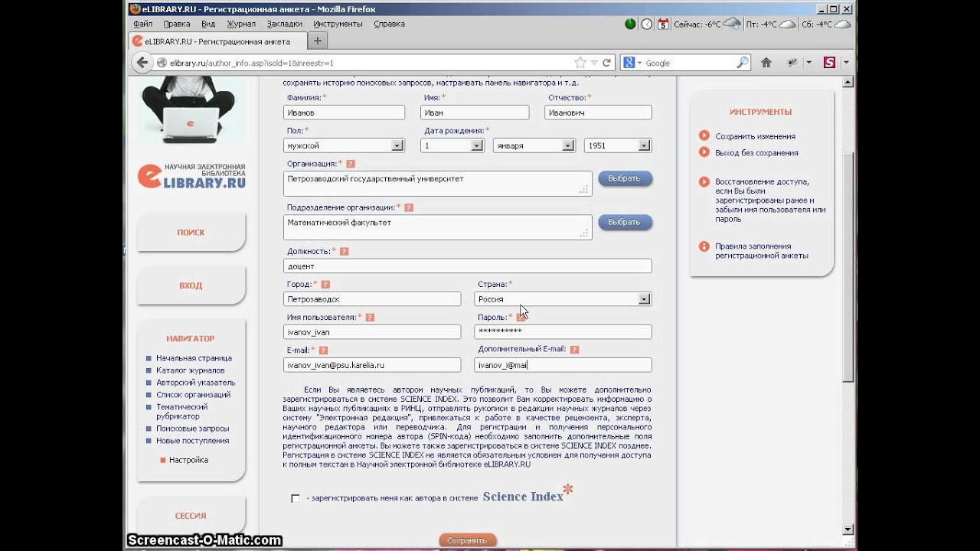This screenshot has height=551, width=980.
Task: Open Начальная страница navigator link
Action: coord(194,358)
